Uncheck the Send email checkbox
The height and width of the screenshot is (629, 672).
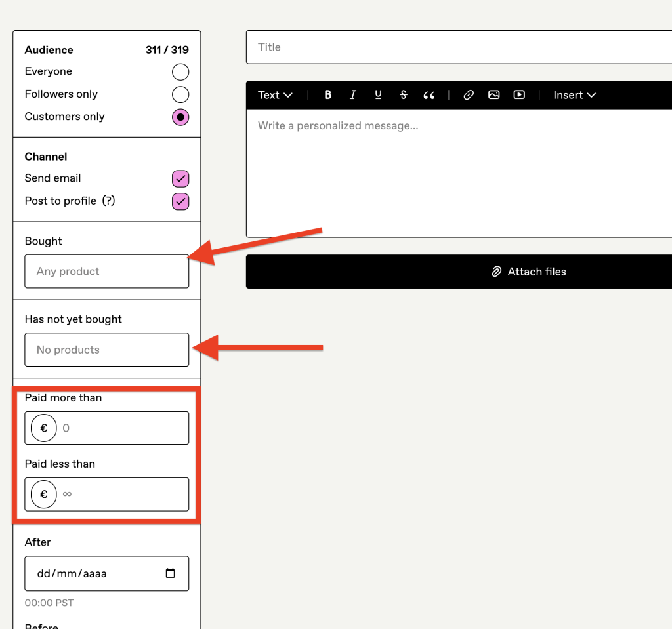pos(180,178)
